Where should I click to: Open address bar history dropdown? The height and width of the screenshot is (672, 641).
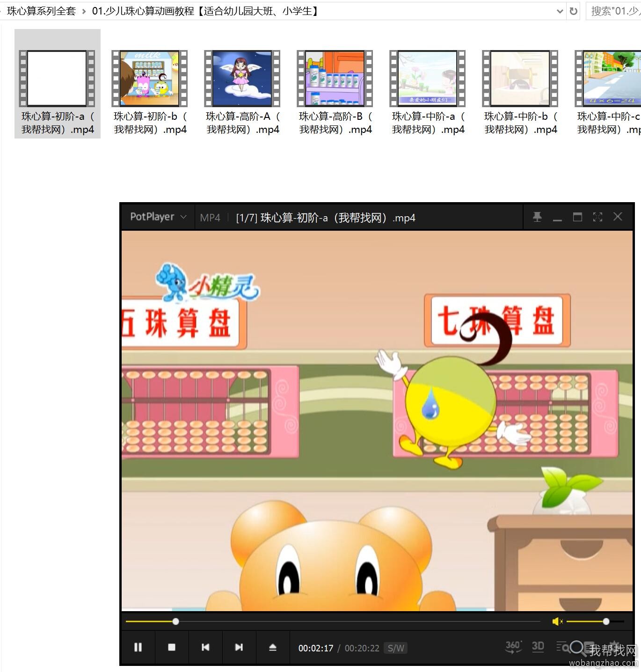(560, 11)
